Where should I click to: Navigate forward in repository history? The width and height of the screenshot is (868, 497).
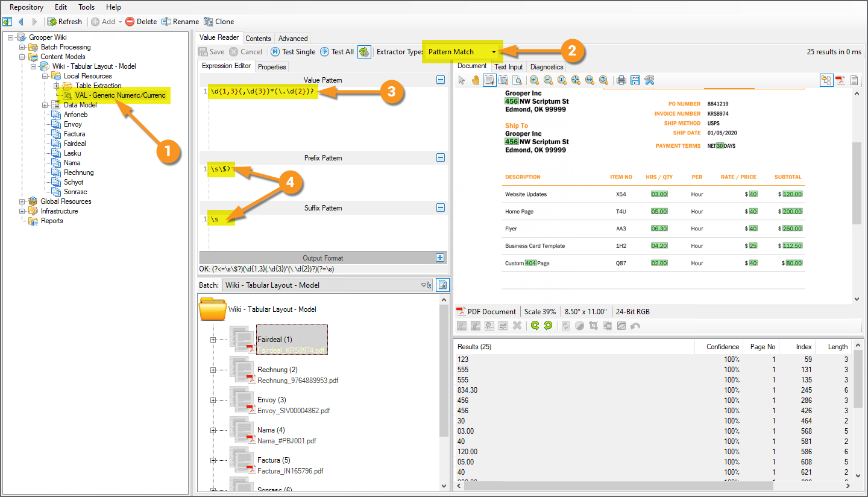[34, 22]
